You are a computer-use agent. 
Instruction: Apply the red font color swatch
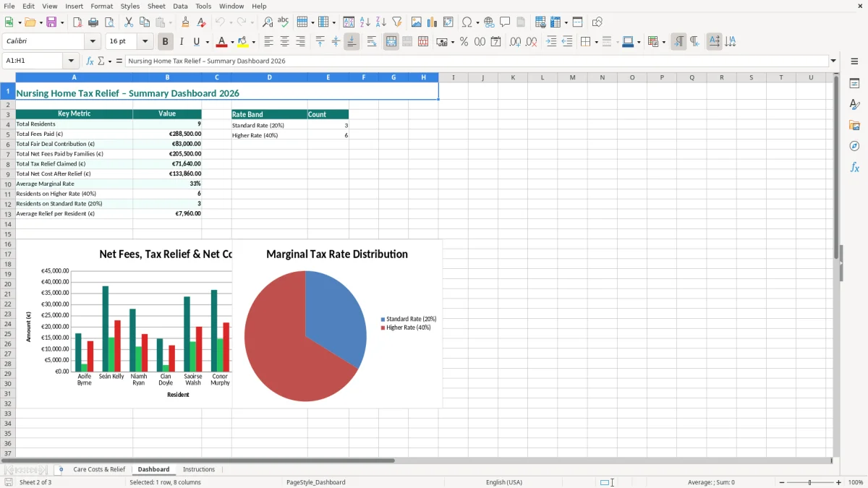click(x=222, y=42)
